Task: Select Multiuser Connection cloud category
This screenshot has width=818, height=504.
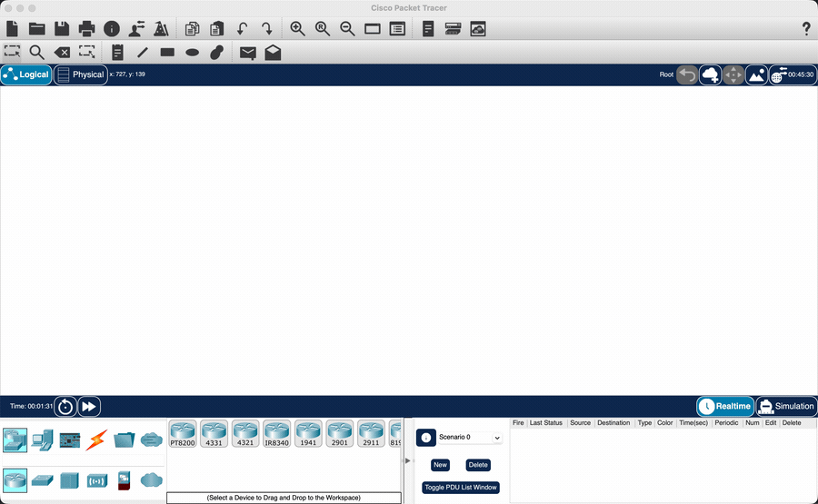Action: [x=151, y=440]
